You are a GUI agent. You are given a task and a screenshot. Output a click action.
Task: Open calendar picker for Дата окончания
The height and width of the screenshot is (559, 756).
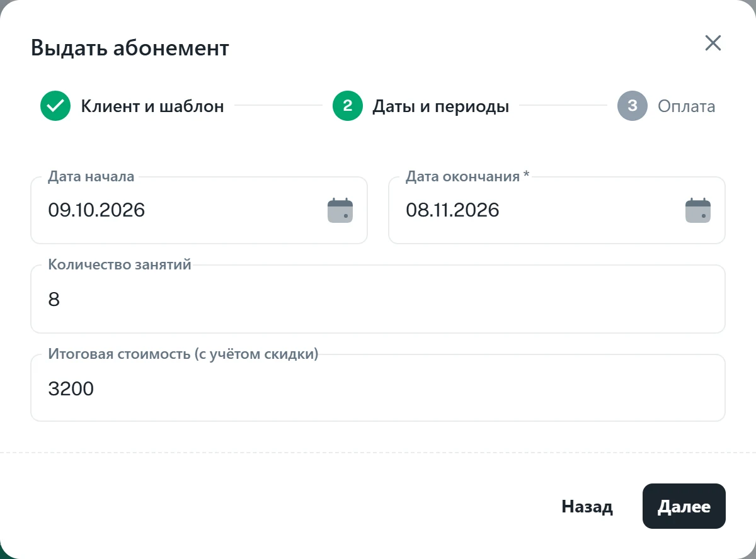point(698,210)
